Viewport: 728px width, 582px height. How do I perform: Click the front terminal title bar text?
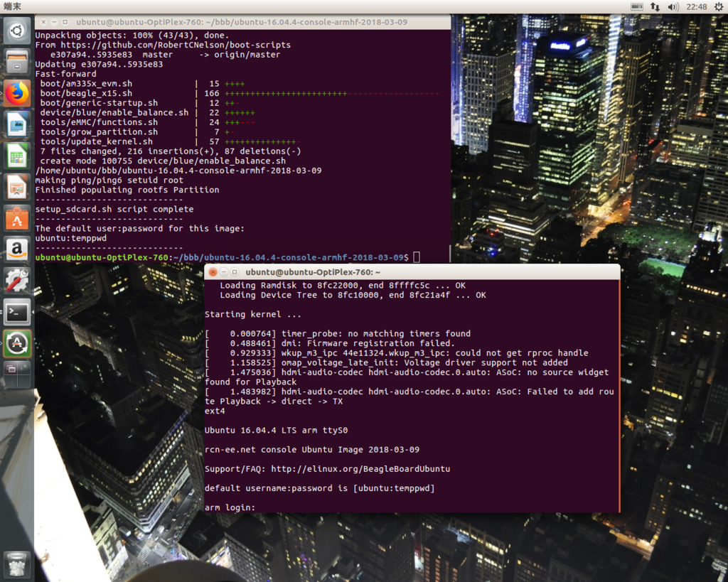(x=313, y=272)
